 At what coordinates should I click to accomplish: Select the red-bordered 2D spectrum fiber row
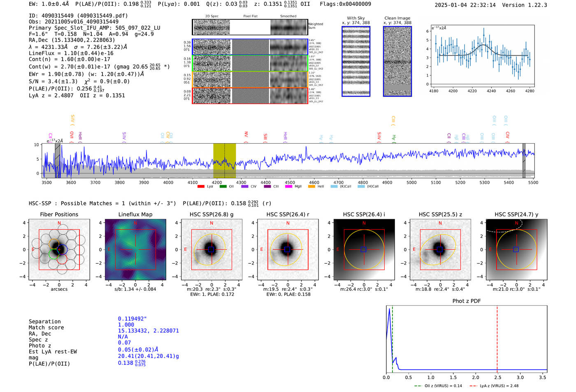pyautogui.click(x=250, y=95)
